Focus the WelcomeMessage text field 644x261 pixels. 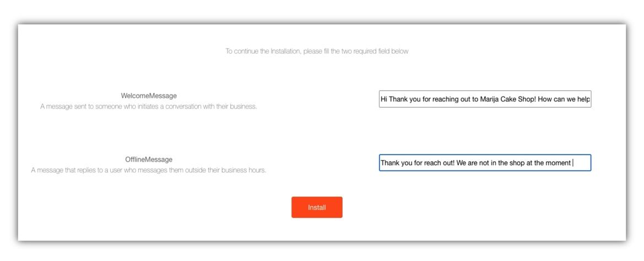point(485,99)
